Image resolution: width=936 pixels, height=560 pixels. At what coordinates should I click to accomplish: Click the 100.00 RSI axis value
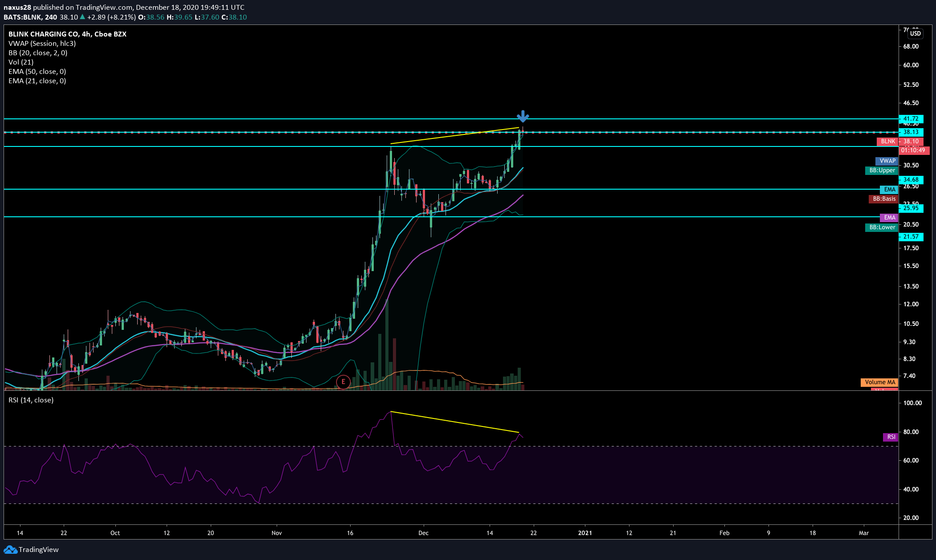click(x=912, y=403)
